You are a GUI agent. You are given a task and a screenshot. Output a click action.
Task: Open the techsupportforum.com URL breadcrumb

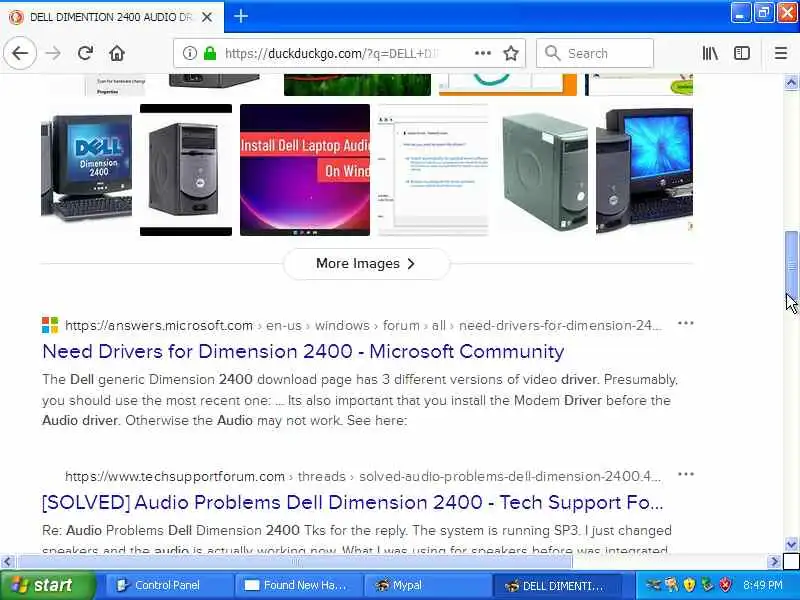[362, 476]
